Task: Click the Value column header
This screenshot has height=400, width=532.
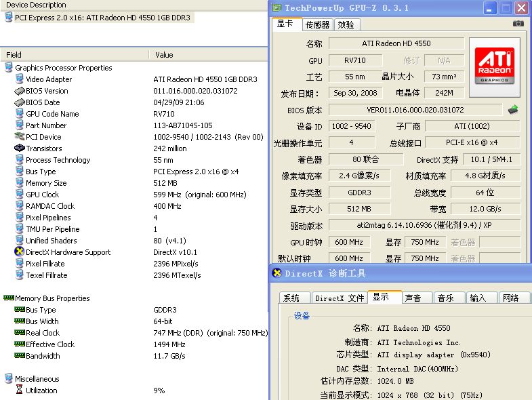Action: (x=208, y=55)
